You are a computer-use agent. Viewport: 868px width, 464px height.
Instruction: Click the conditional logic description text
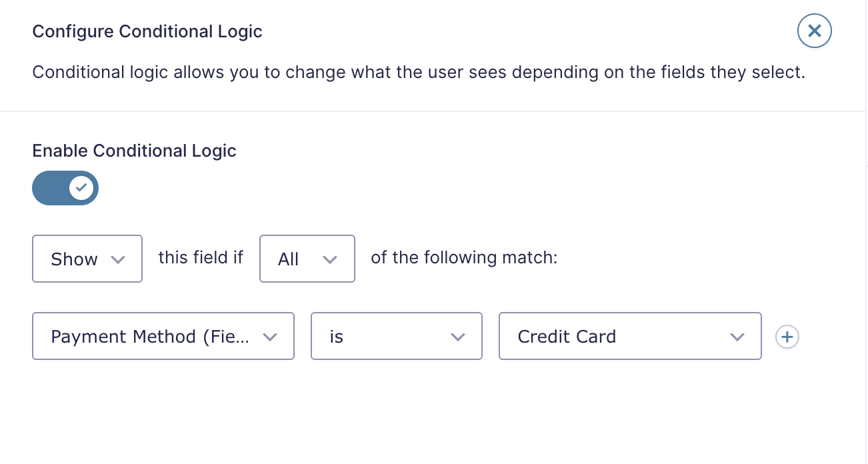[419, 72]
